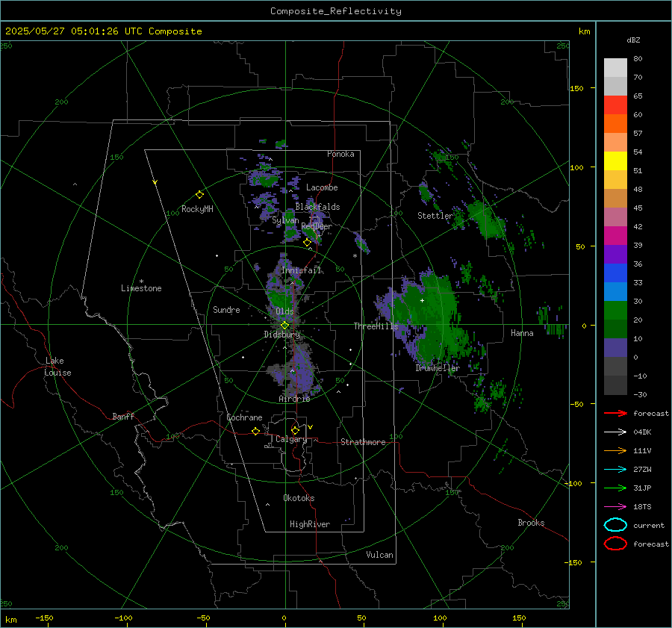This screenshot has height=628, width=672.
Task: Click the yellow diamond marker near Cochrane
Action: (x=256, y=431)
